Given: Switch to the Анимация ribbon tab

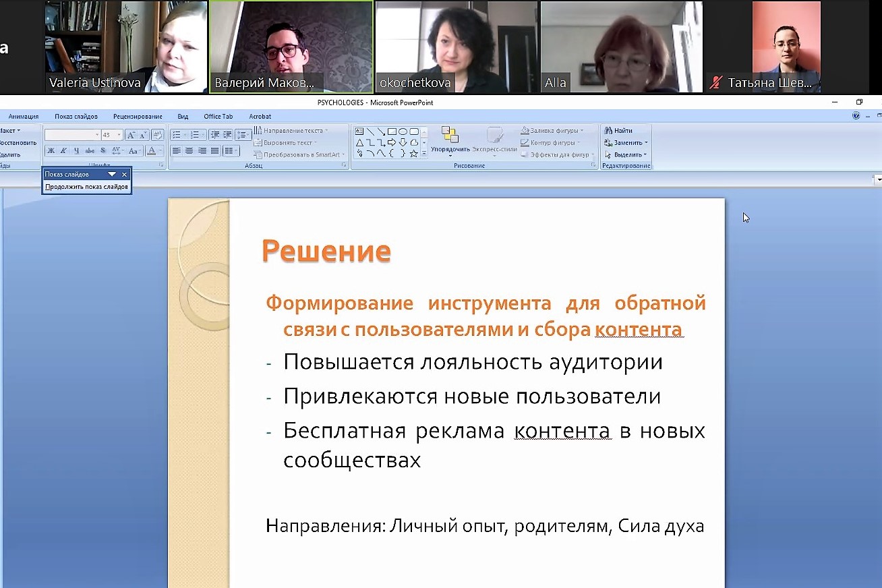Looking at the screenshot, I should tap(24, 117).
